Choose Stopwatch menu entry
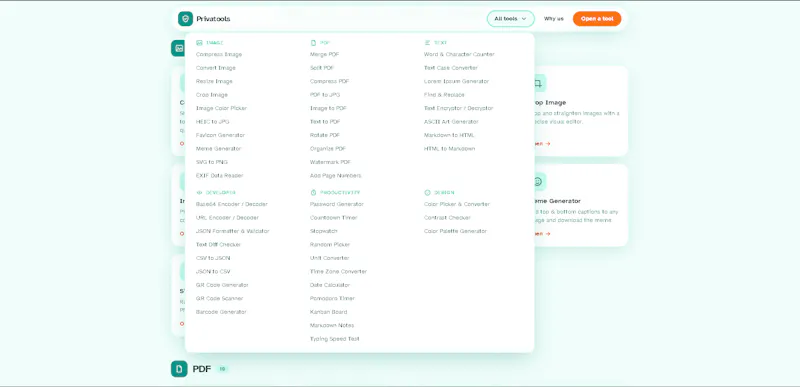 click(x=323, y=231)
